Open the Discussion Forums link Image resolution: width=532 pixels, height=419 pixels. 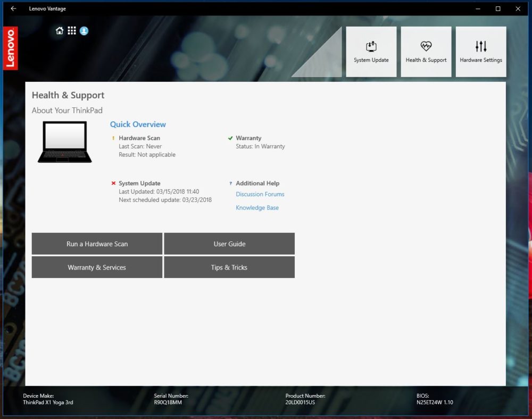click(260, 194)
